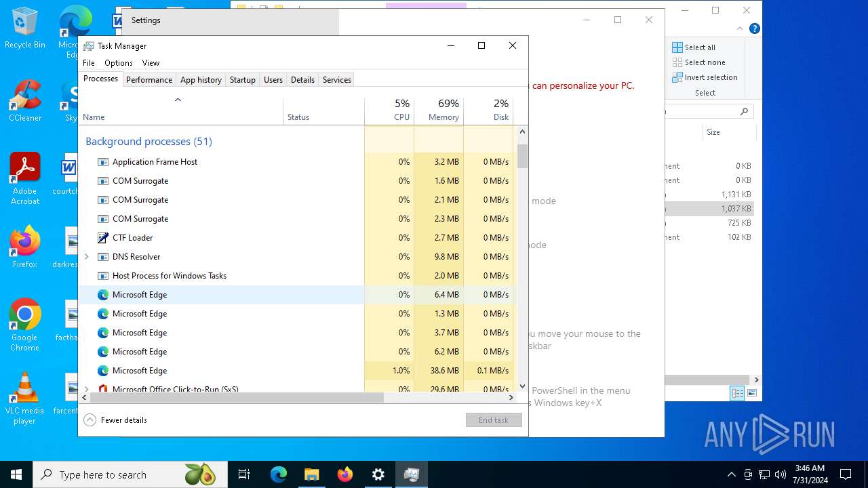Viewport: 868px width, 488px height.
Task: Switch to the Users tab
Action: click(x=273, y=80)
